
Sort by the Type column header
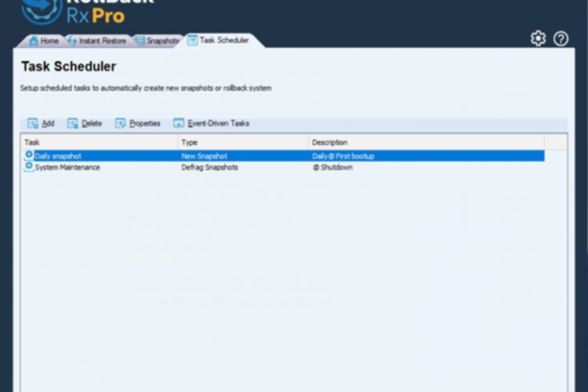coord(243,142)
